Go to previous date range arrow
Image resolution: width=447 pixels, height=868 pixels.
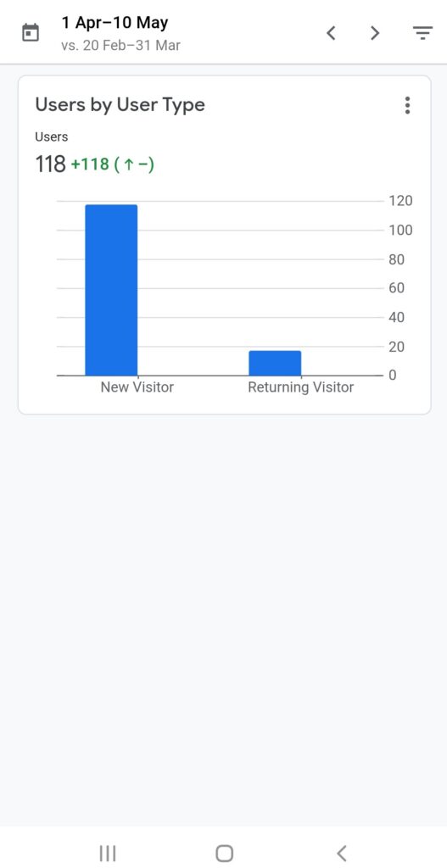[331, 33]
